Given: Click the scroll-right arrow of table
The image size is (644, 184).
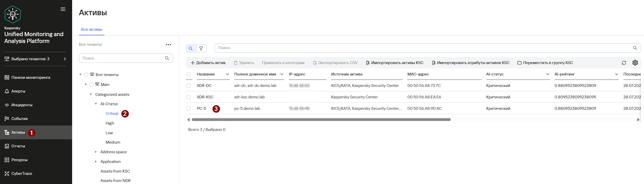Looking at the screenshot, I should 638,119.
